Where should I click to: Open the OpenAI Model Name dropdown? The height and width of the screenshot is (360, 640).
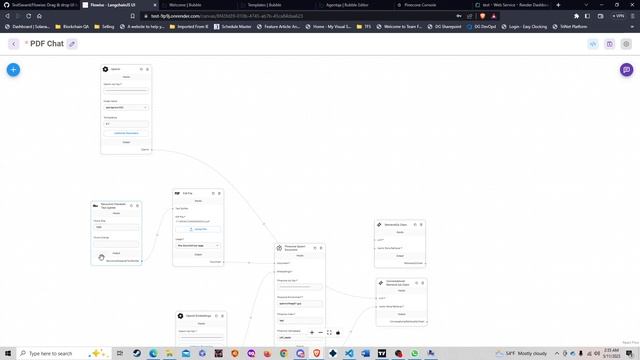point(126,107)
